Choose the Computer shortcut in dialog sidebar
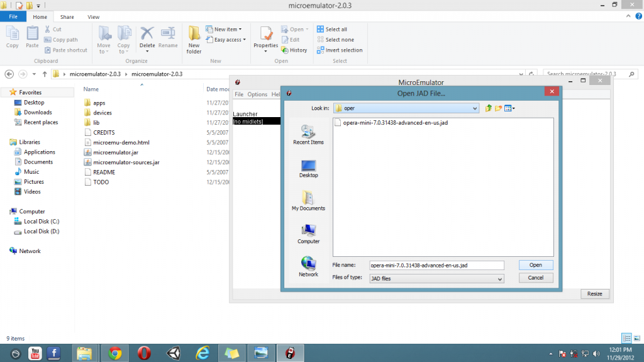Viewport: 644px width, 362px height. click(308, 234)
